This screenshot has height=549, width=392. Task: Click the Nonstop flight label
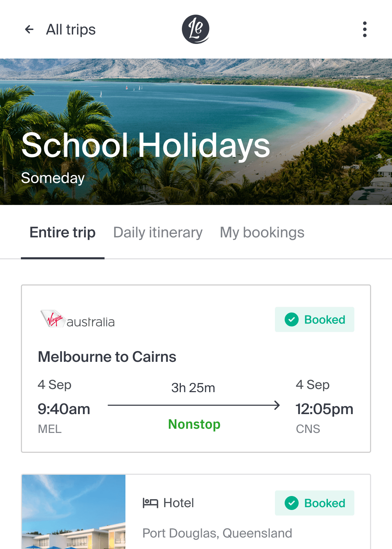[x=194, y=424]
